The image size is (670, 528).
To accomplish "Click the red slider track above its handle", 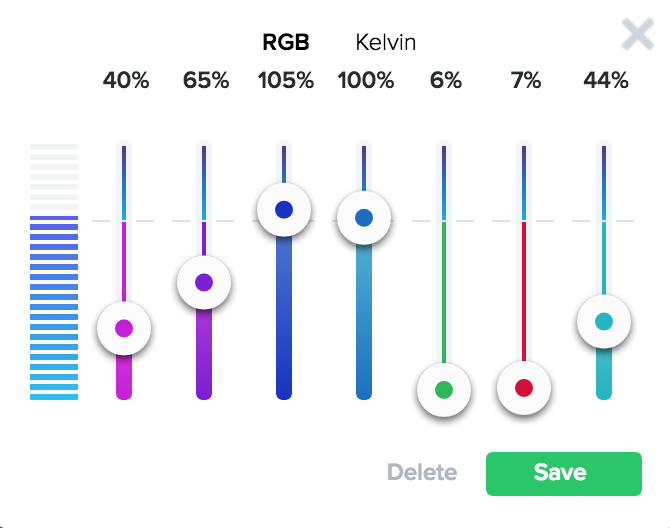I will click(524, 290).
